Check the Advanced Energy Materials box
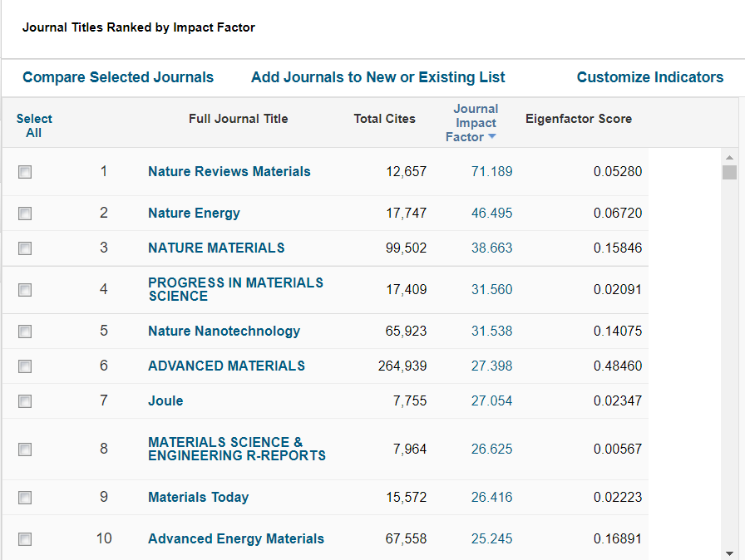 (x=25, y=539)
